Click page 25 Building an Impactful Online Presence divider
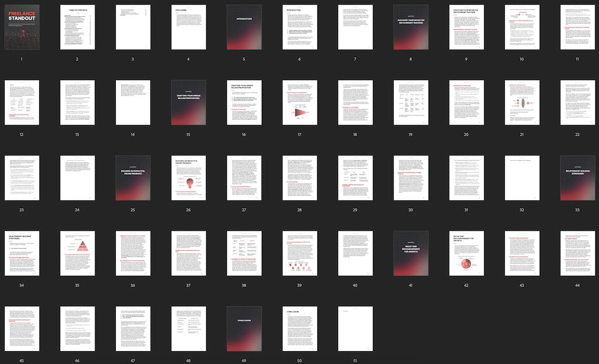This screenshot has width=599, height=364. pyautogui.click(x=133, y=178)
